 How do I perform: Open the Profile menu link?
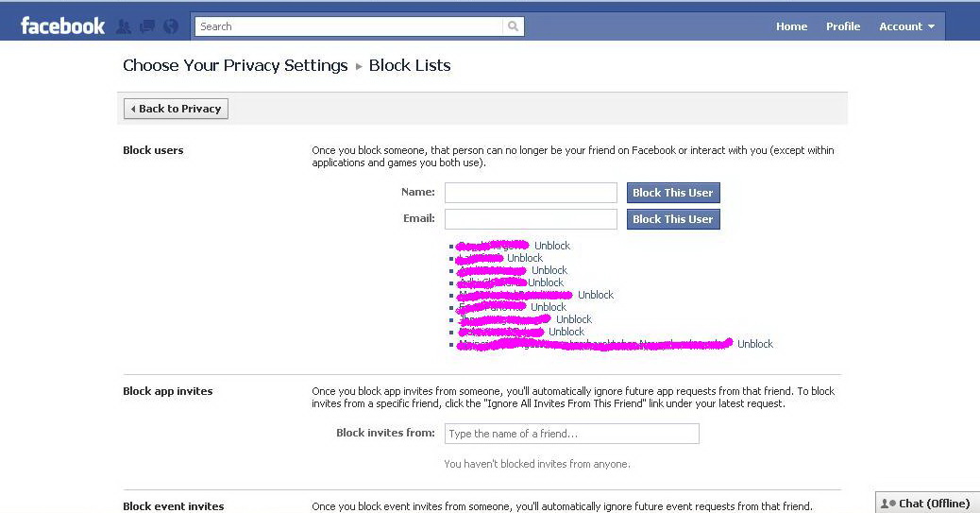click(x=842, y=26)
